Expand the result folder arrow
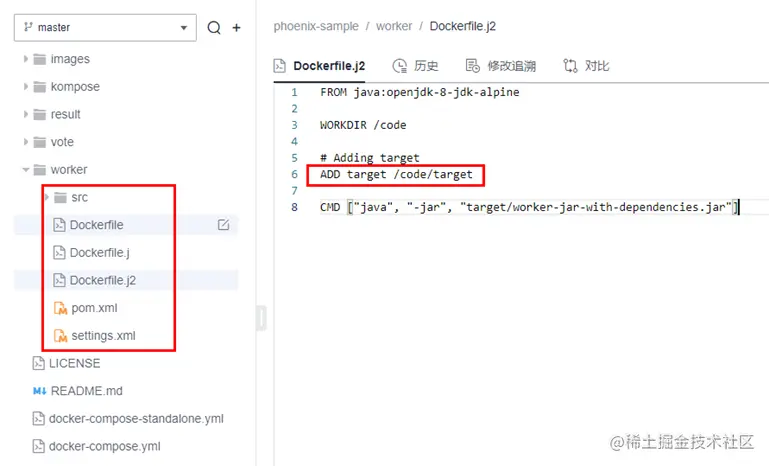 pyautogui.click(x=26, y=114)
